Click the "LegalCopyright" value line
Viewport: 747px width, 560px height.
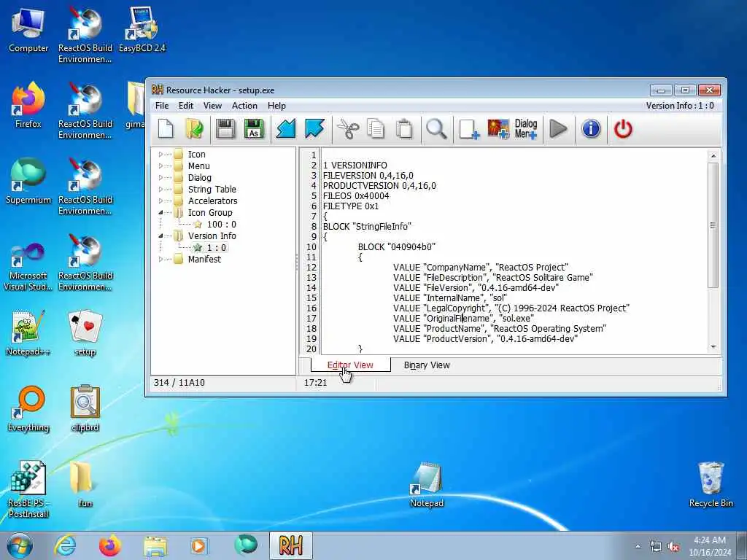click(511, 308)
